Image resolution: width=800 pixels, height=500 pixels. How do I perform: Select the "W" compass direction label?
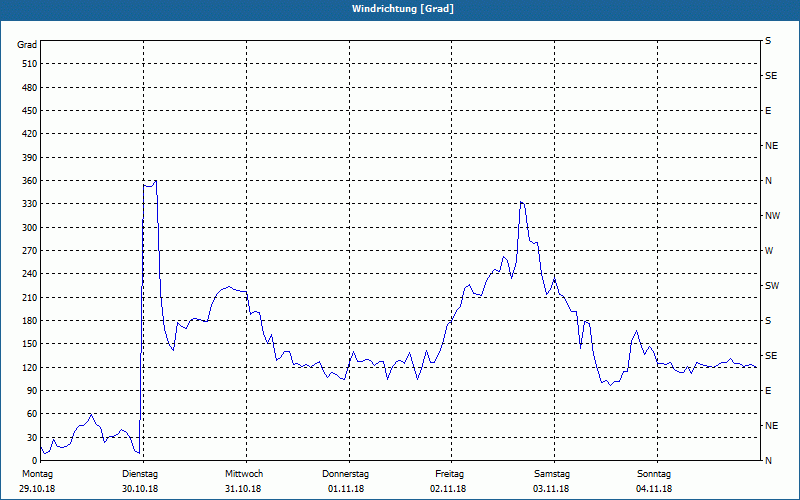(769, 251)
